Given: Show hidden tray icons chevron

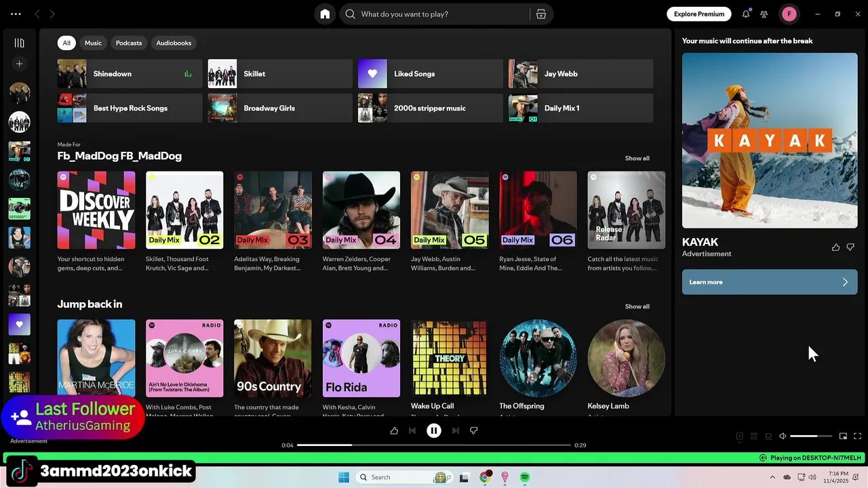Looking at the screenshot, I should click(772, 477).
